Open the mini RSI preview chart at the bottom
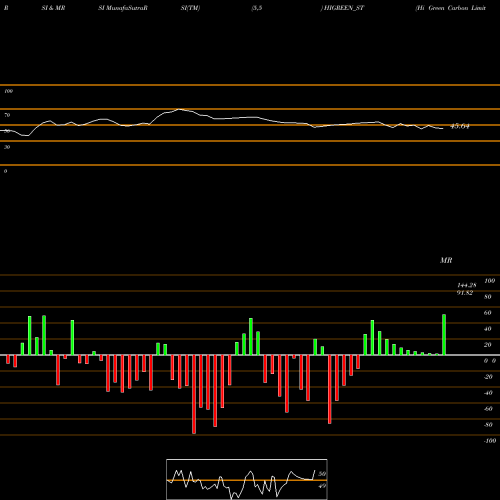The height and width of the screenshot is (500, 500). [247, 479]
